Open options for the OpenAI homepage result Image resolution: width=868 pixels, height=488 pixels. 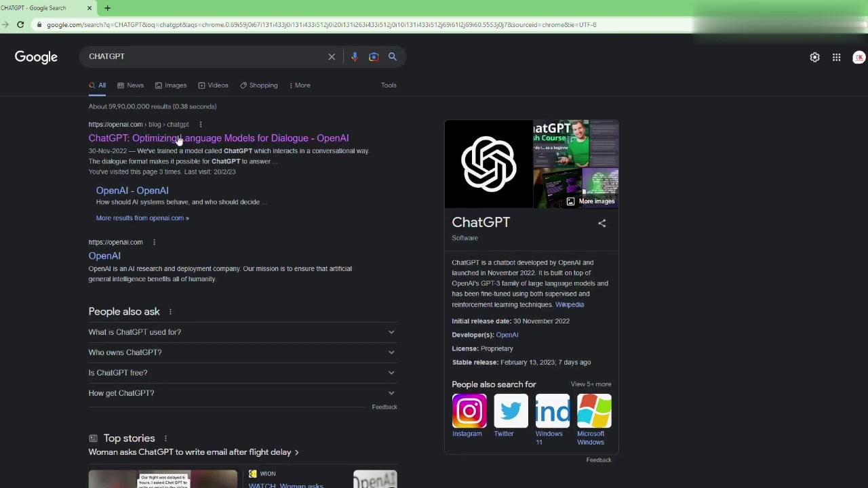point(154,242)
